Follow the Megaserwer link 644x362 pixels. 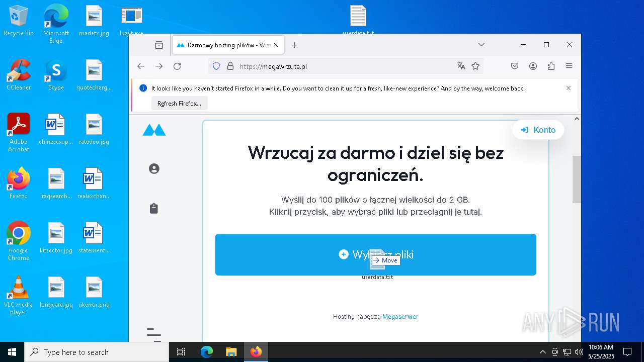coord(400,317)
